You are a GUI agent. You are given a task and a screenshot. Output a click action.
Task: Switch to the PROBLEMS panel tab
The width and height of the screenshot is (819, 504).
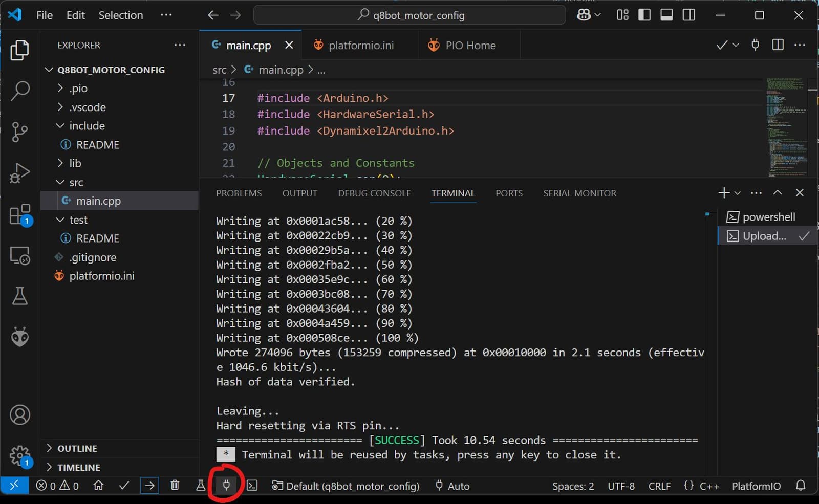pyautogui.click(x=239, y=193)
